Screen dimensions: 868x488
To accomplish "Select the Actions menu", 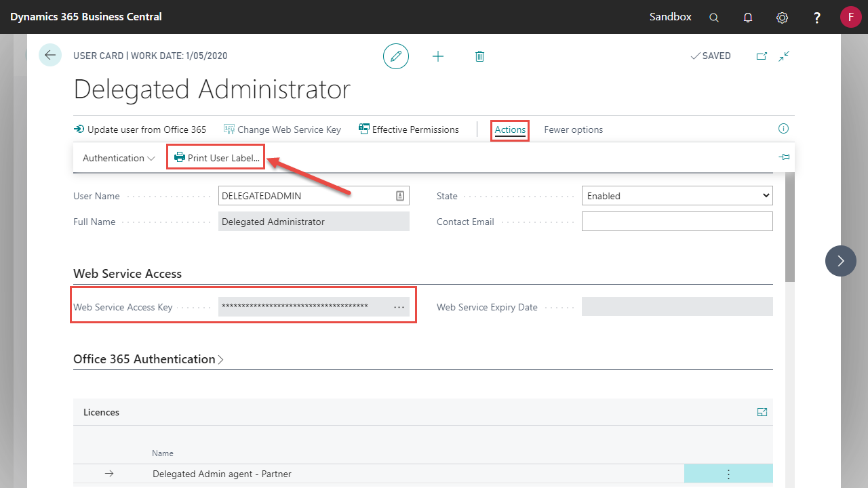I will click(x=510, y=129).
